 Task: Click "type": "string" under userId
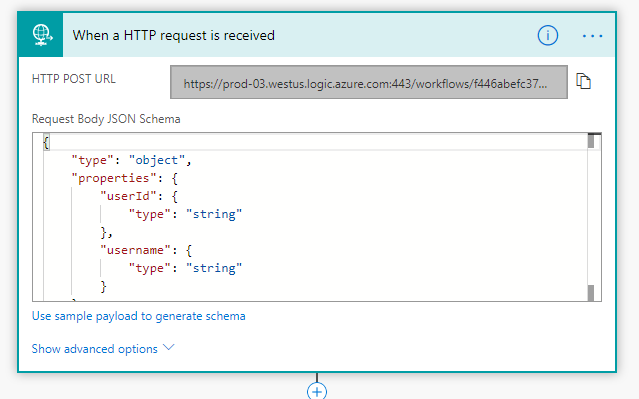click(185, 214)
